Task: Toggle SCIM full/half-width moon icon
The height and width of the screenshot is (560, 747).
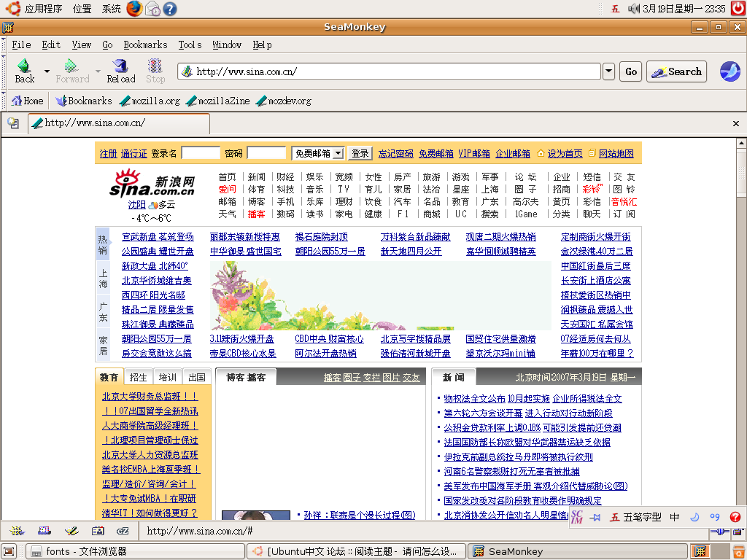Action: pos(694,517)
